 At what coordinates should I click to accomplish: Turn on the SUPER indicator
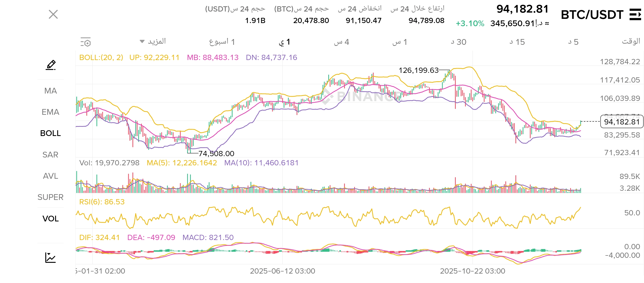click(x=51, y=197)
